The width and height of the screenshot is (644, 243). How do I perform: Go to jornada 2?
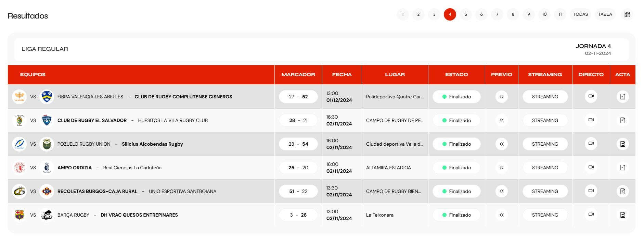pos(418,14)
